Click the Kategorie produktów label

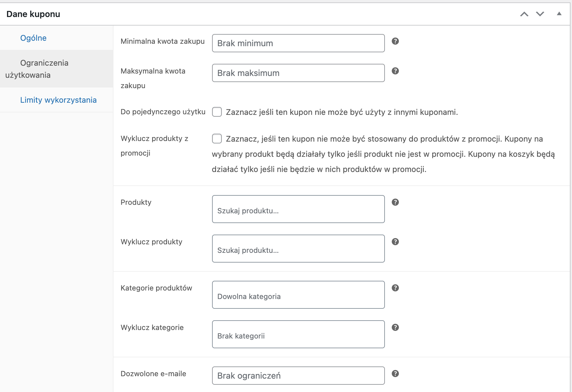coord(156,288)
